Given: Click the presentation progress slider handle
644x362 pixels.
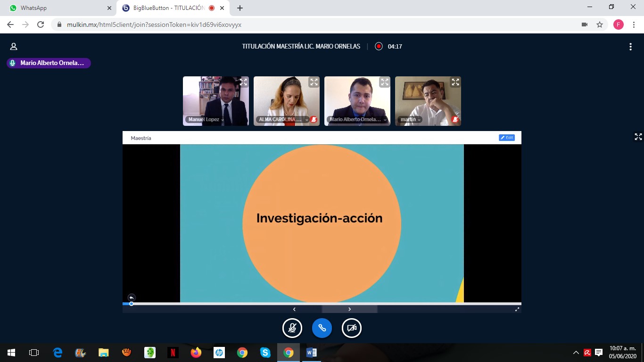Looking at the screenshot, I should click(132, 304).
